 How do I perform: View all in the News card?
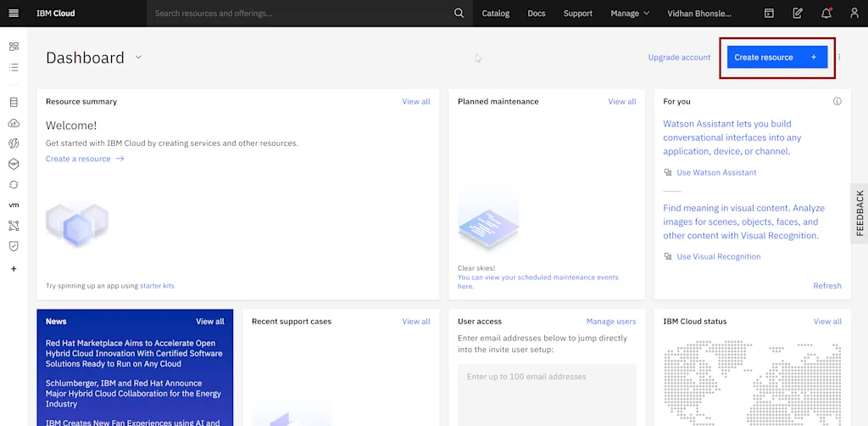tap(210, 322)
